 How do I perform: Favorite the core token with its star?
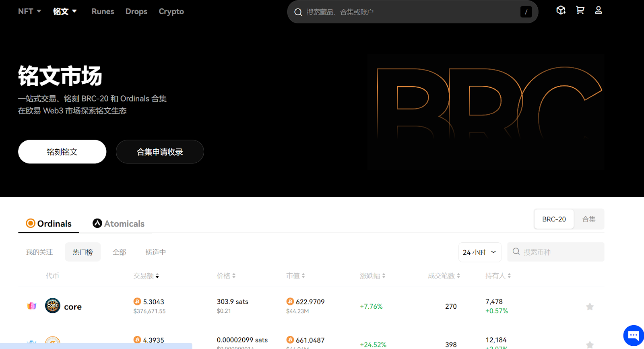pyautogui.click(x=590, y=307)
